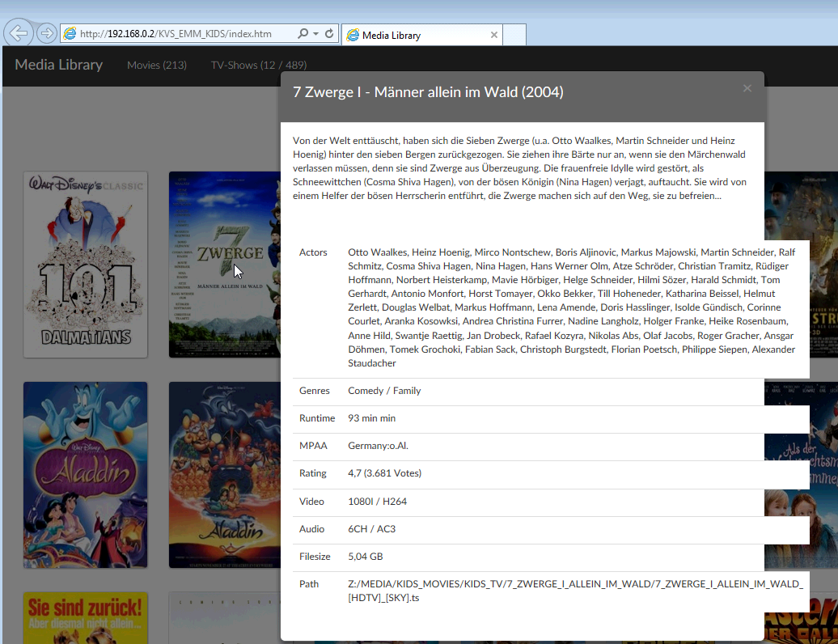The height and width of the screenshot is (644, 838).
Task: Click the 'Germany:o.Al.' MPAA value
Action: pyautogui.click(x=379, y=446)
